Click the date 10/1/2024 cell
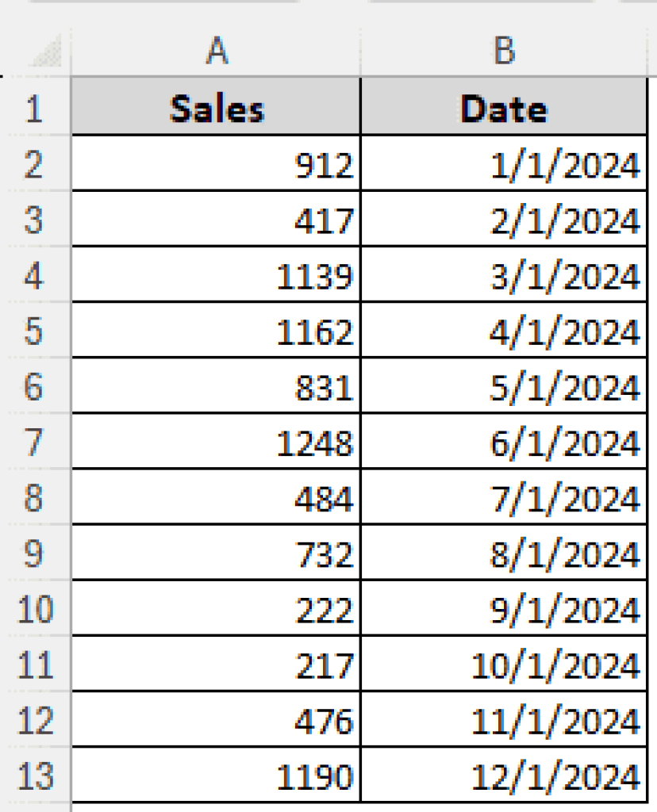The height and width of the screenshot is (812, 657). coord(505,664)
